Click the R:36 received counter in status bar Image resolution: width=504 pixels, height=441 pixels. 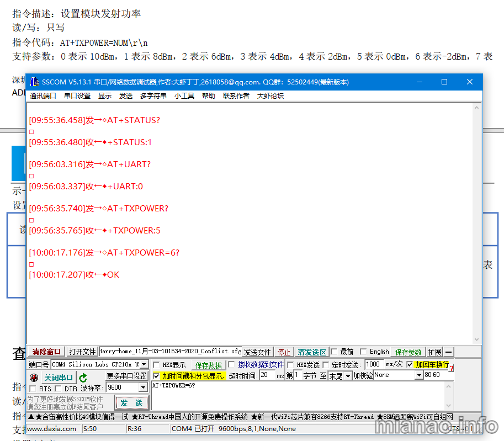[134, 429]
